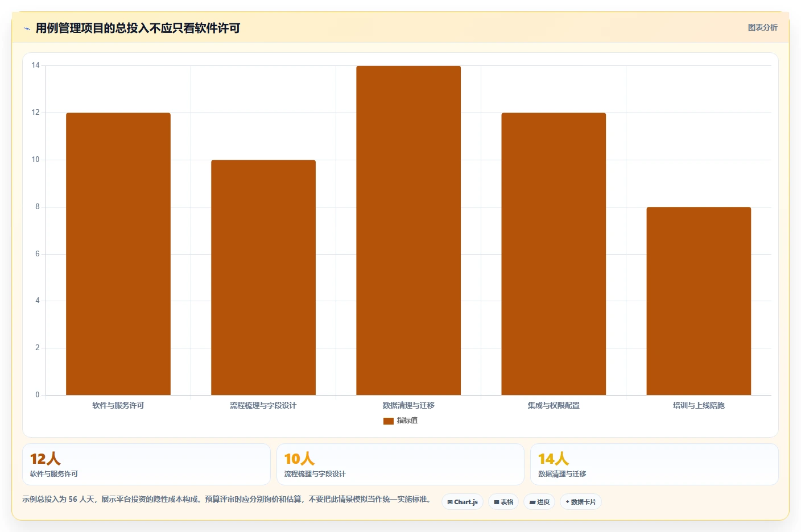Image resolution: width=801 pixels, height=532 pixels.
Task: Select the 培训与上线陪跑 bar in the chart
Action: point(699,301)
